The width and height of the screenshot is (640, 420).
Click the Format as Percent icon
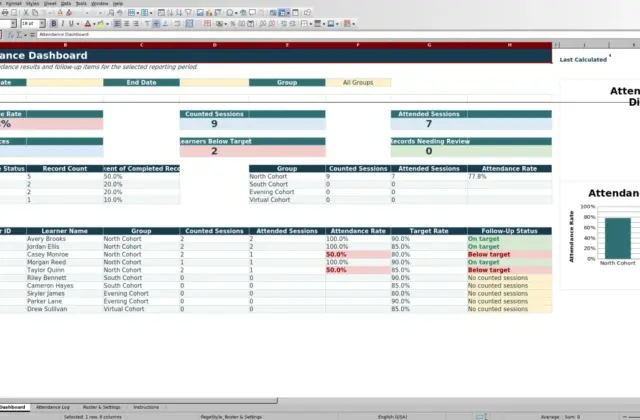click(233, 24)
